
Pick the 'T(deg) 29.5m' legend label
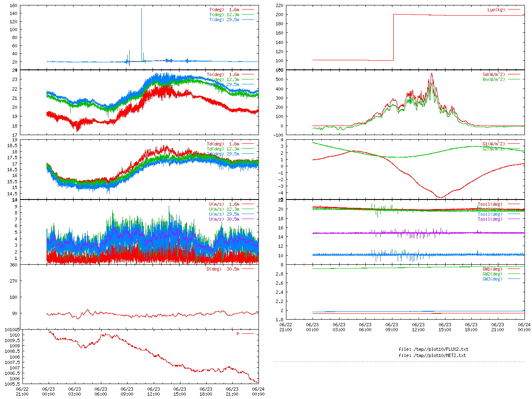[224, 20]
